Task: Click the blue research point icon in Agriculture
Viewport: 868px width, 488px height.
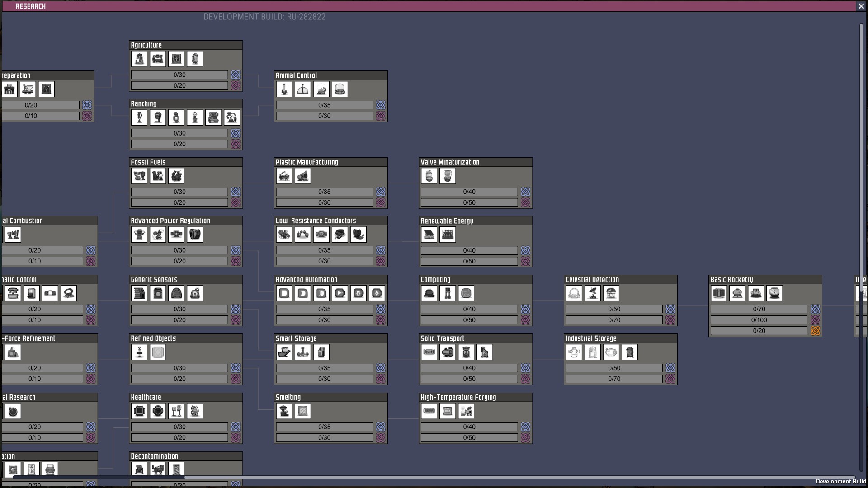Action: pyautogui.click(x=236, y=75)
